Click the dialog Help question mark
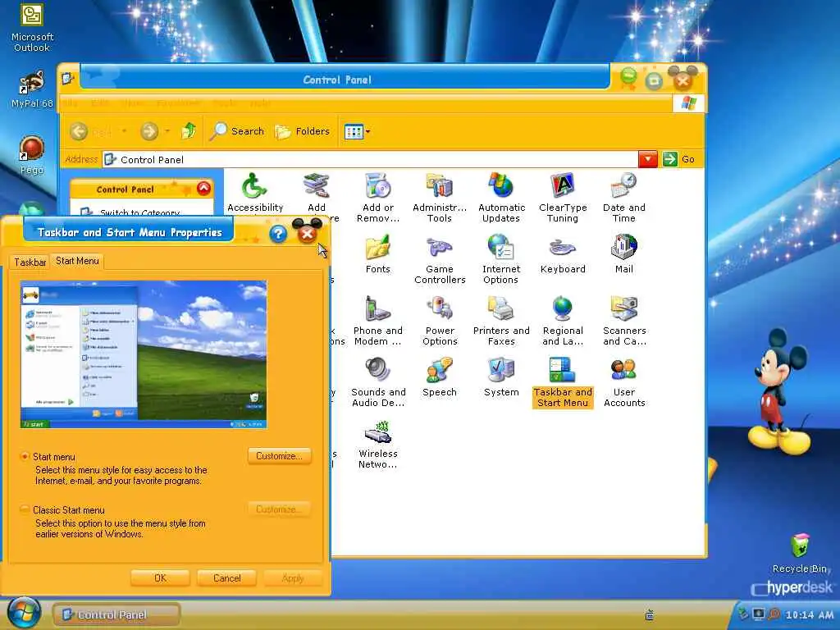The image size is (840, 630). tap(278, 234)
